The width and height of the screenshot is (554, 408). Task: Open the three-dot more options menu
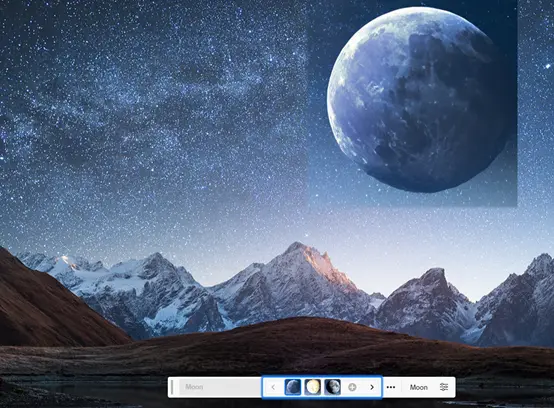(391, 387)
